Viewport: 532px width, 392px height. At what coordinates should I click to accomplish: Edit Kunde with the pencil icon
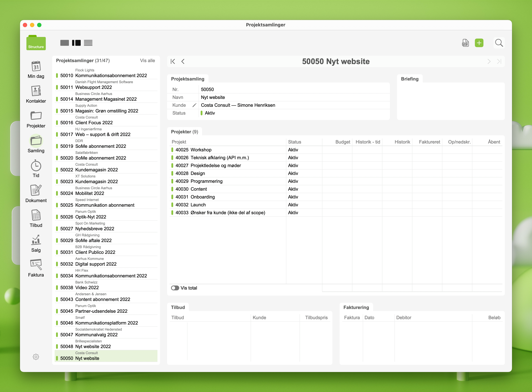(194, 105)
